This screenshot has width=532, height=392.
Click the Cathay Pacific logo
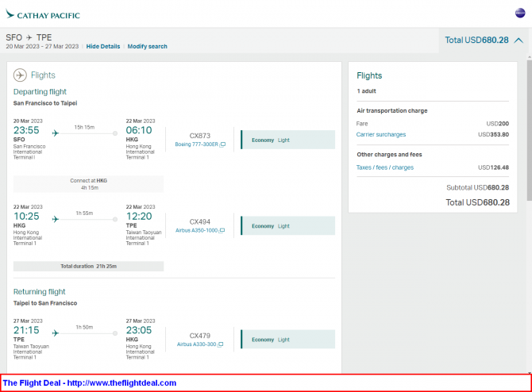(43, 14)
